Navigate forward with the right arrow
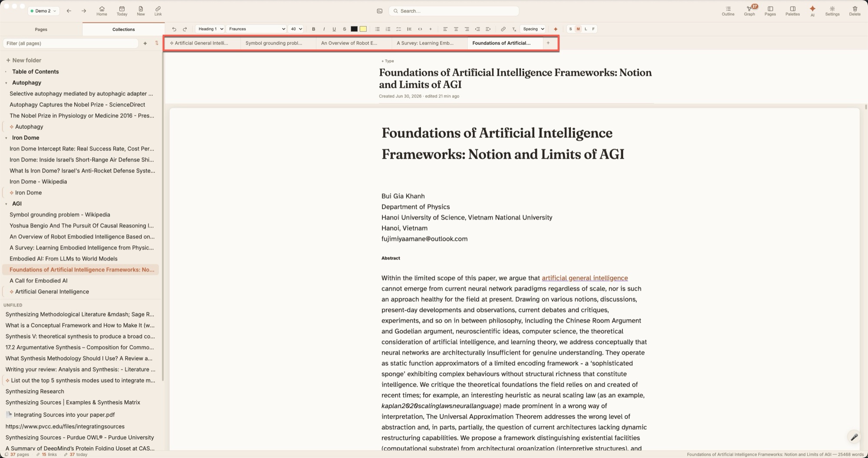This screenshot has height=458, width=868. (84, 11)
